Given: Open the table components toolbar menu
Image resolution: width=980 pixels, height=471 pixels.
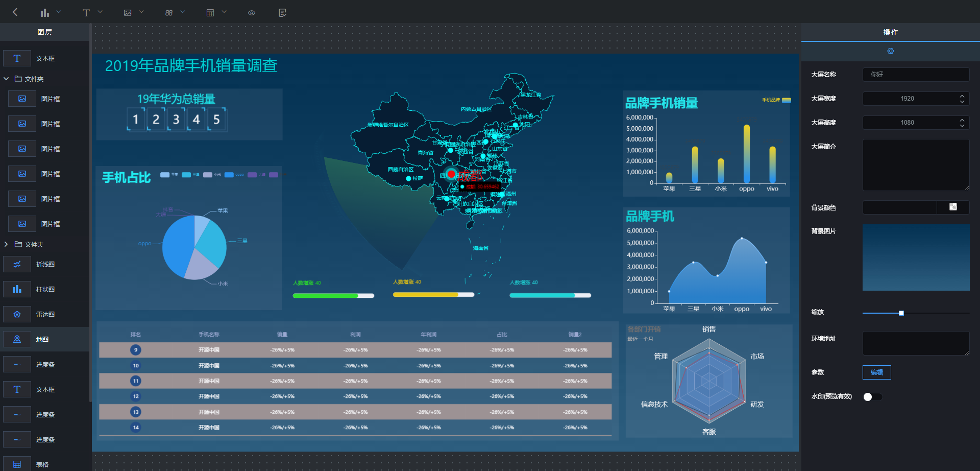Looking at the screenshot, I should point(210,13).
